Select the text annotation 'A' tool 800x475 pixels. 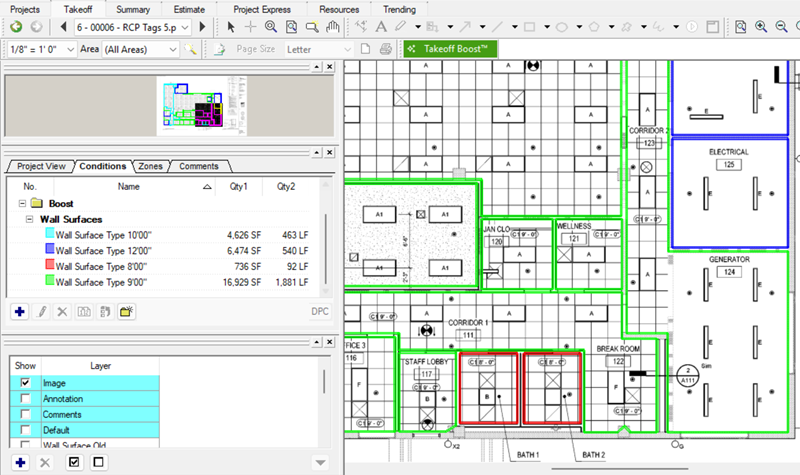381,27
